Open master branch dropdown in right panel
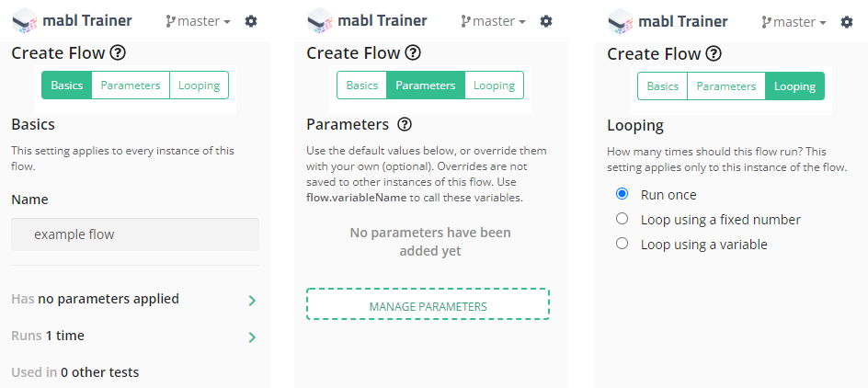The height and width of the screenshot is (388, 868). [x=794, y=22]
